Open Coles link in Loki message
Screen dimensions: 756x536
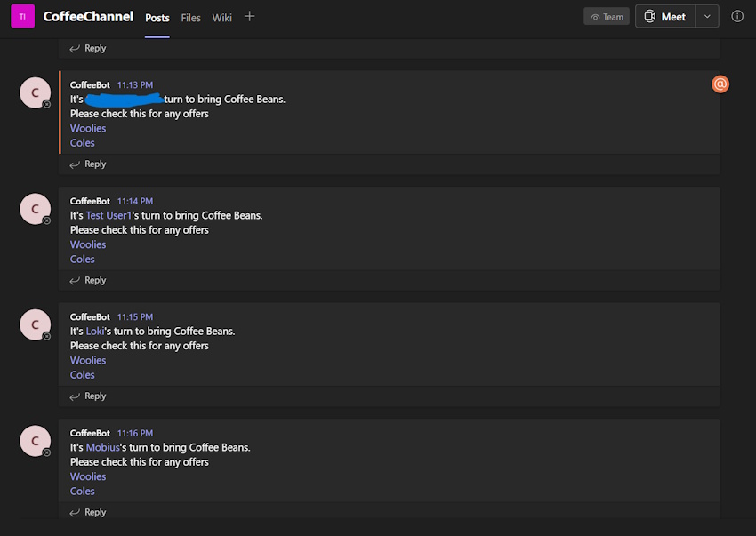(x=83, y=374)
